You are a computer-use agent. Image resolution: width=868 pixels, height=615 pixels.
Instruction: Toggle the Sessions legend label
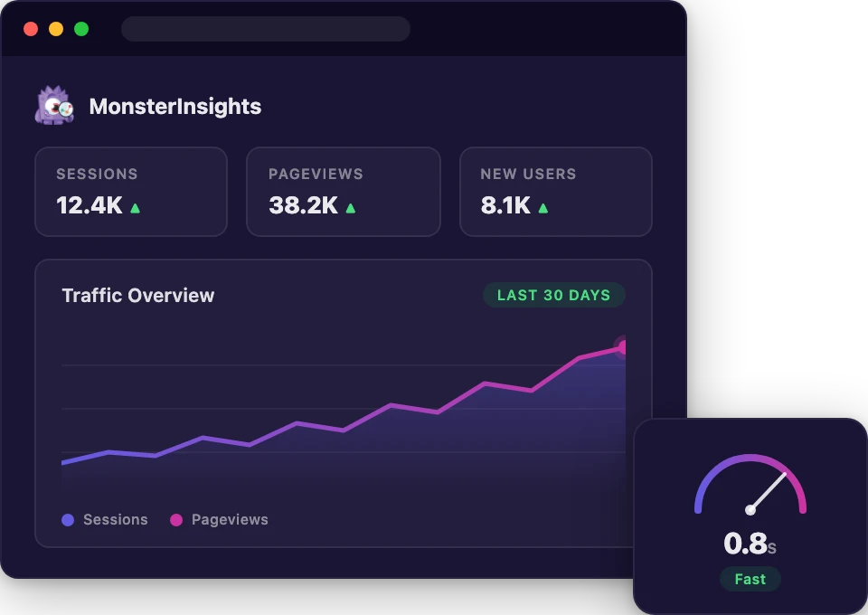coord(115,520)
